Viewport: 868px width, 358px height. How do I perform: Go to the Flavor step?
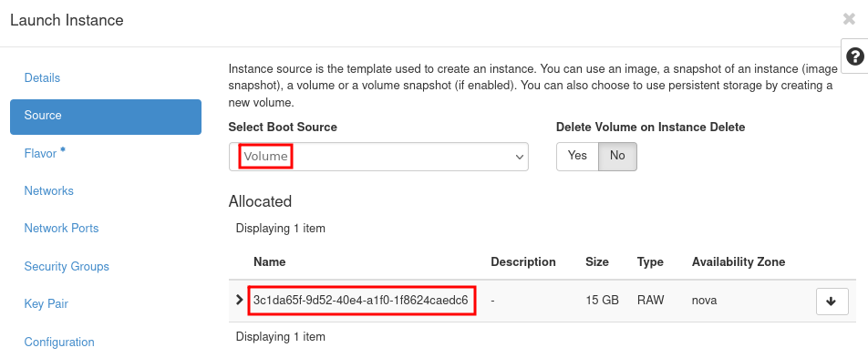coord(45,153)
